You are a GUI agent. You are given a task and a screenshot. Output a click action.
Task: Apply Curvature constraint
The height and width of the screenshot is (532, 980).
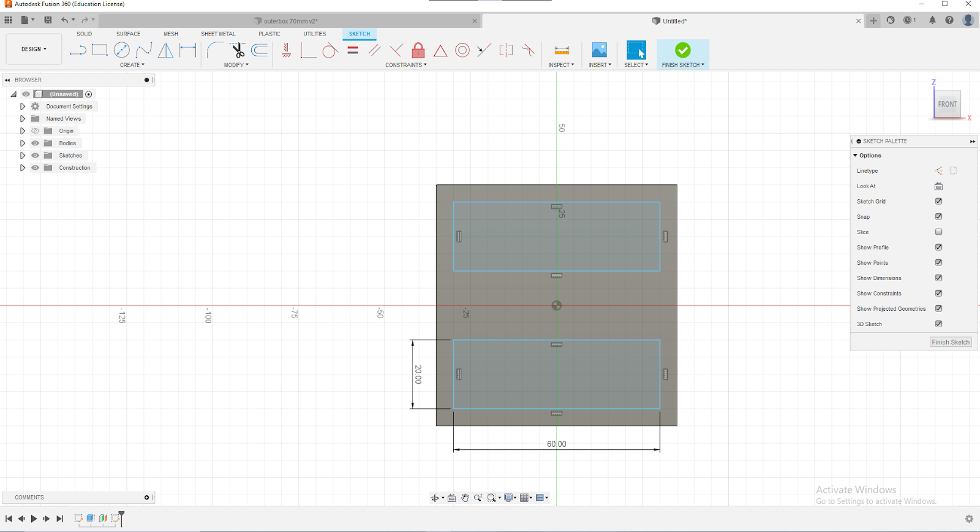pos(528,50)
